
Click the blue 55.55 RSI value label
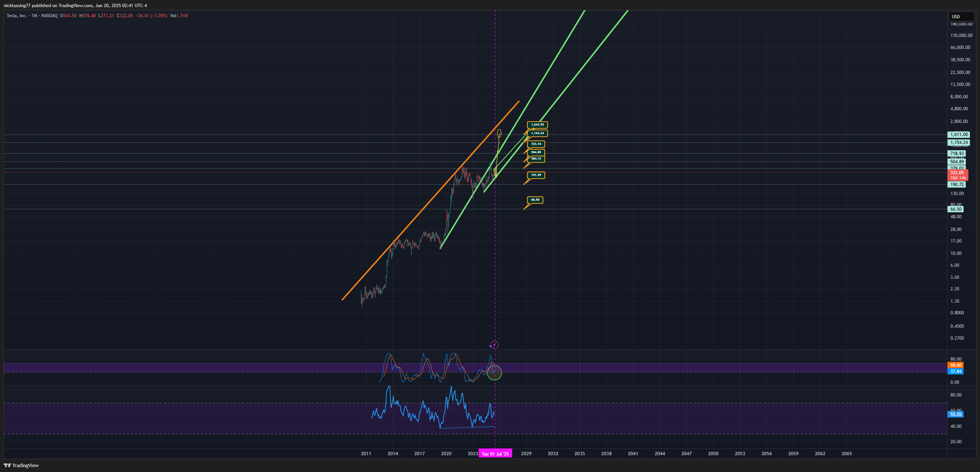point(956,414)
